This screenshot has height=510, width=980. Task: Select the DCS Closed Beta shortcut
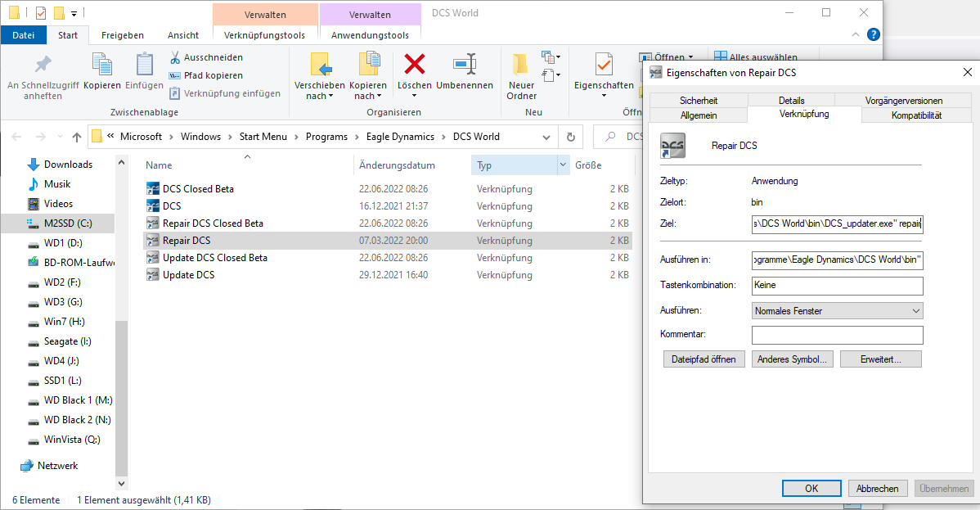coord(198,189)
